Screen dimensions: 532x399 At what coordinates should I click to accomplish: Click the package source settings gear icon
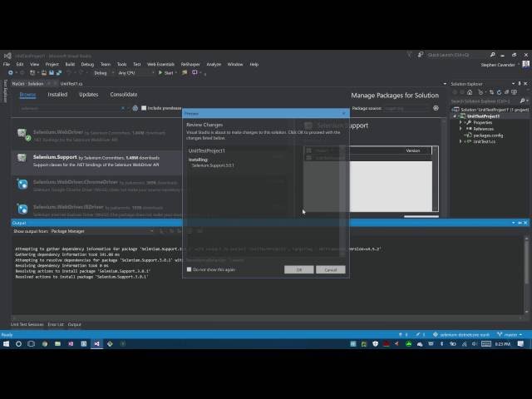(436, 108)
